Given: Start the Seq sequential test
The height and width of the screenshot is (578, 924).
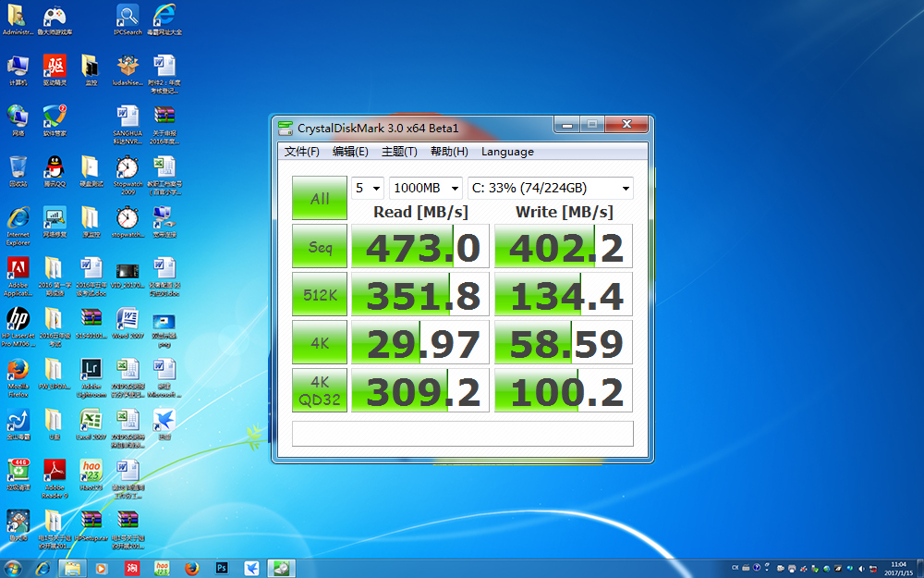Looking at the screenshot, I should [x=320, y=246].
